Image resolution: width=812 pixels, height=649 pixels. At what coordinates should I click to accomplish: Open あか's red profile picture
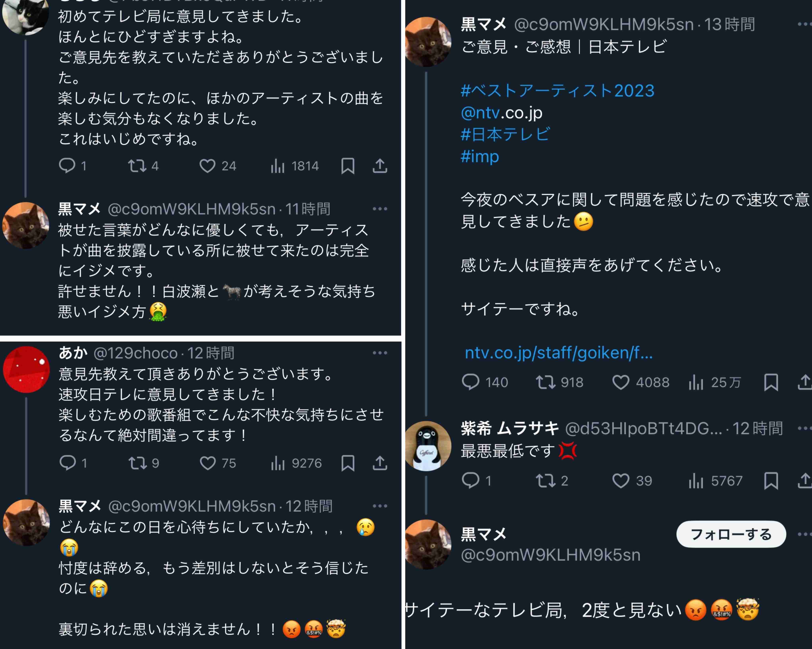pos(26,369)
